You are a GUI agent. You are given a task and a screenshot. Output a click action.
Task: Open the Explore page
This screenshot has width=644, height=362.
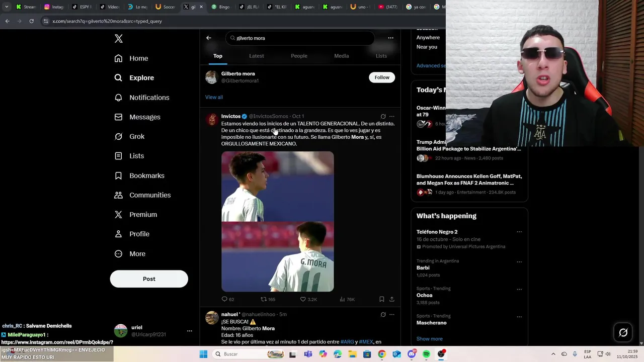click(x=134, y=78)
